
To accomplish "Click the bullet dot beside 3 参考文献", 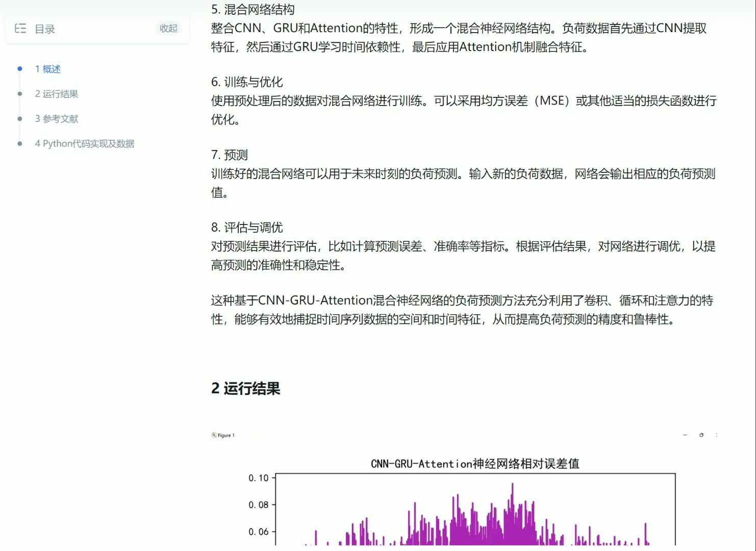I will click(x=20, y=118).
